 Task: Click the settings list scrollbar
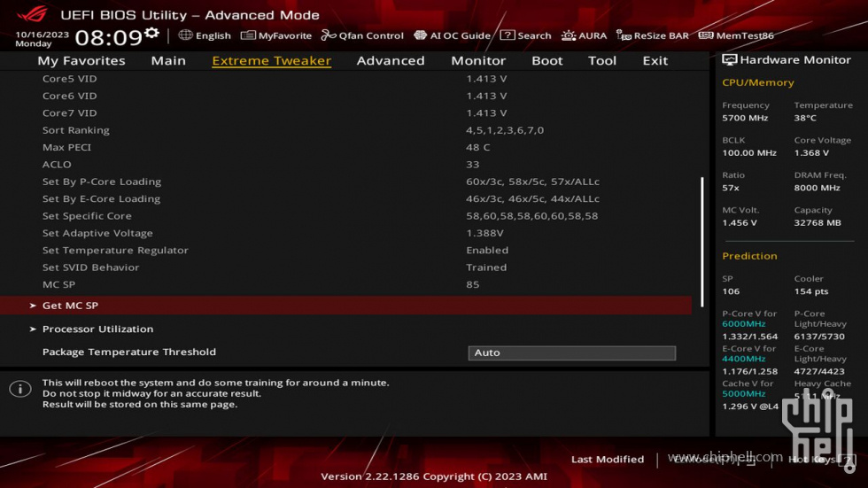point(701,242)
